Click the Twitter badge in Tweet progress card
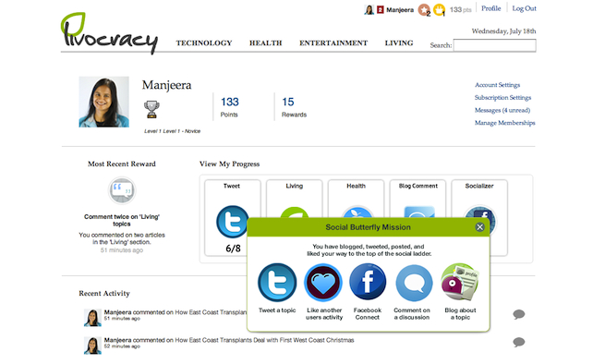The height and width of the screenshot is (364, 605). click(232, 222)
